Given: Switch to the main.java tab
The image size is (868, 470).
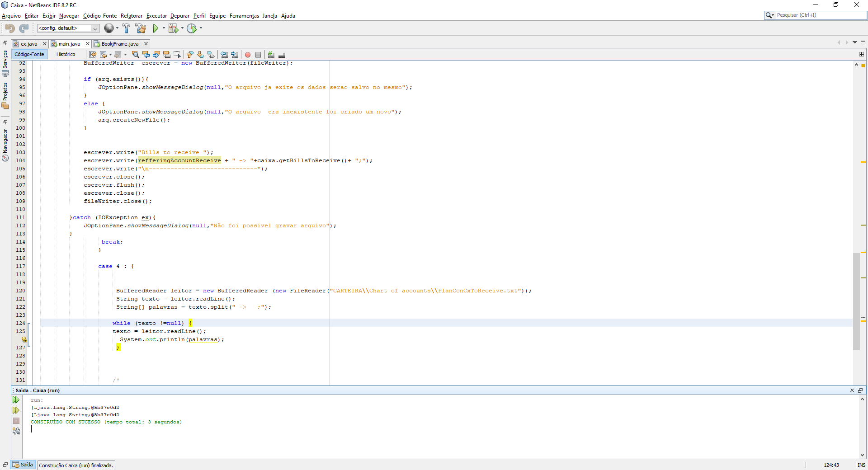Looking at the screenshot, I should pos(69,44).
